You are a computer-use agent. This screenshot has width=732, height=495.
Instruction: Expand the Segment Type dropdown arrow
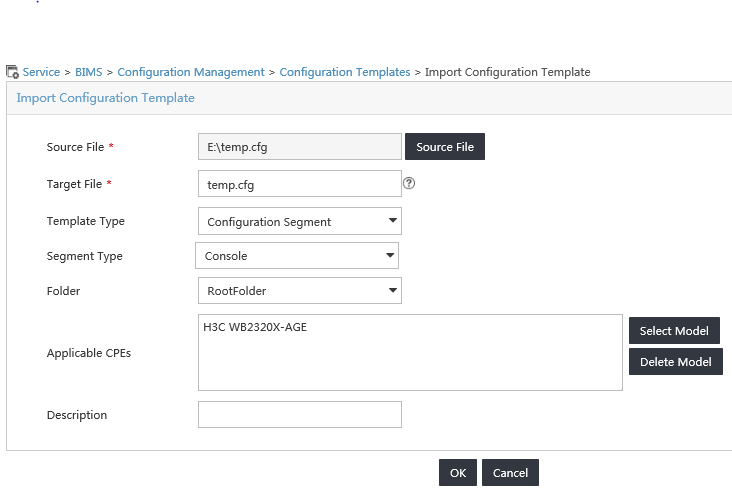click(x=390, y=255)
